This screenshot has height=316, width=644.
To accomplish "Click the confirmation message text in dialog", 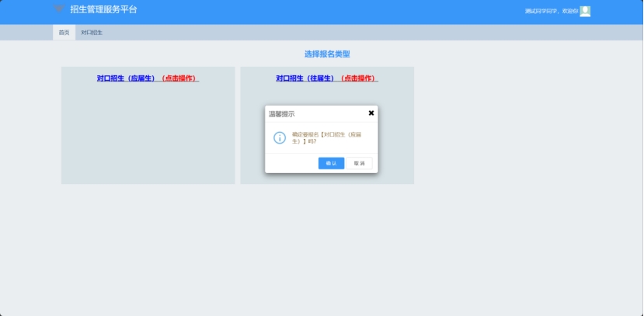I will tap(326, 137).
